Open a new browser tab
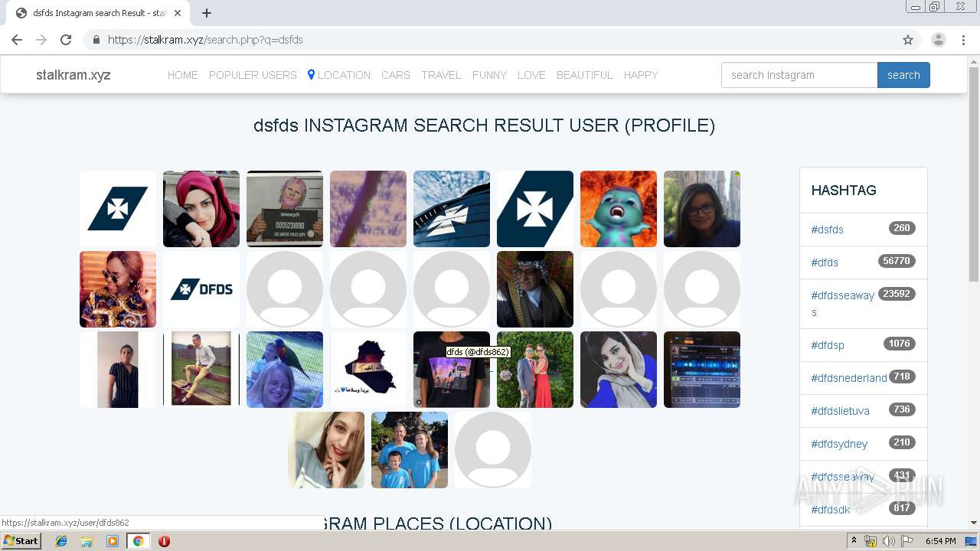The image size is (980, 551). point(207,13)
